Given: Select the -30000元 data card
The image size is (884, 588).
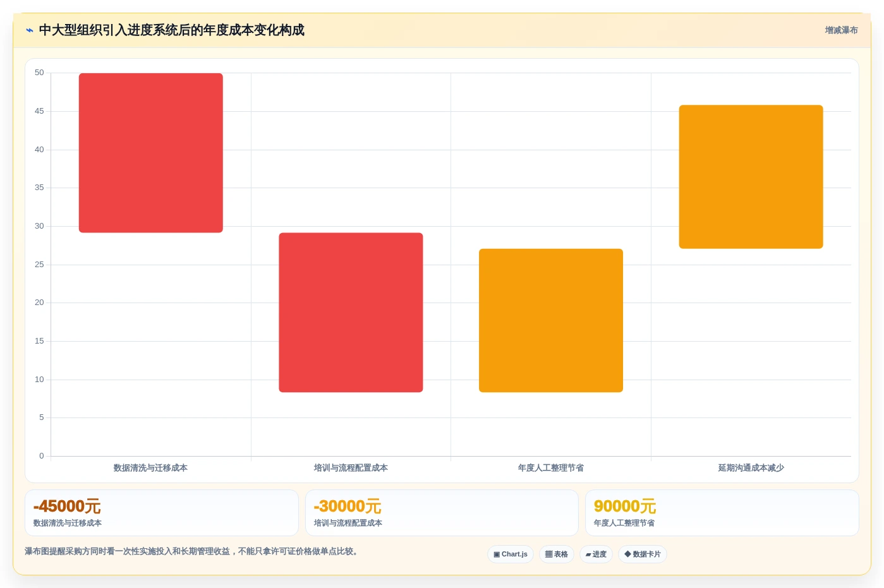Looking at the screenshot, I should 442,513.
